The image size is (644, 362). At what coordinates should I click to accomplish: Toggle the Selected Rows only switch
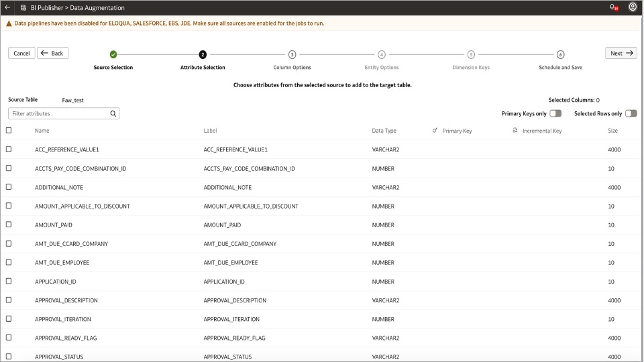631,113
